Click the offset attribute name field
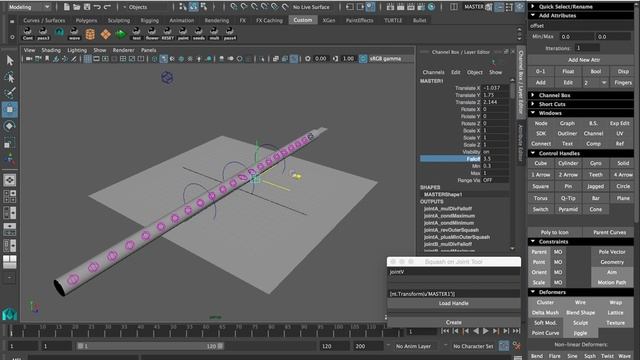640x360 pixels. pyautogui.click(x=581, y=26)
